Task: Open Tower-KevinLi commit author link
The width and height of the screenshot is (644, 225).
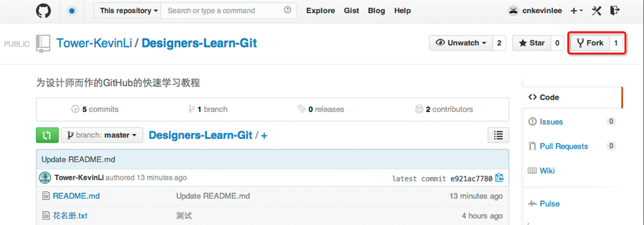Action: [x=79, y=178]
